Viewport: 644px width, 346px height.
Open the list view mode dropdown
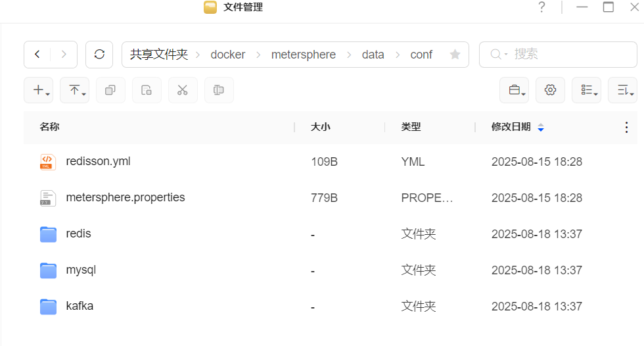point(587,91)
